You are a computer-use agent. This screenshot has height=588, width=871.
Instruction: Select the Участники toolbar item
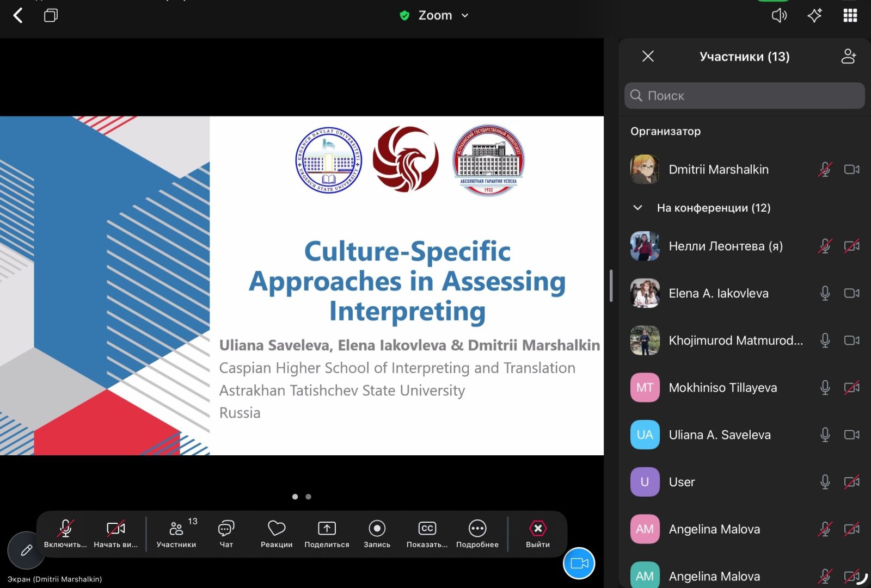pyautogui.click(x=176, y=534)
